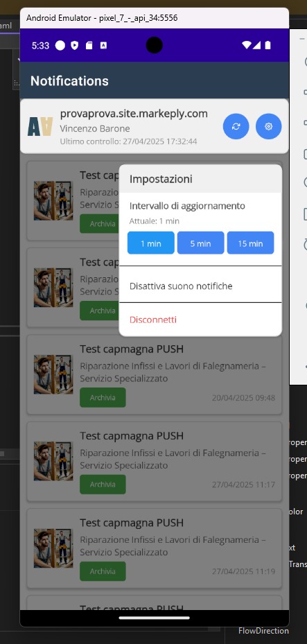
Task: Select Disattiva suono notifiche option
Action: coord(200,286)
